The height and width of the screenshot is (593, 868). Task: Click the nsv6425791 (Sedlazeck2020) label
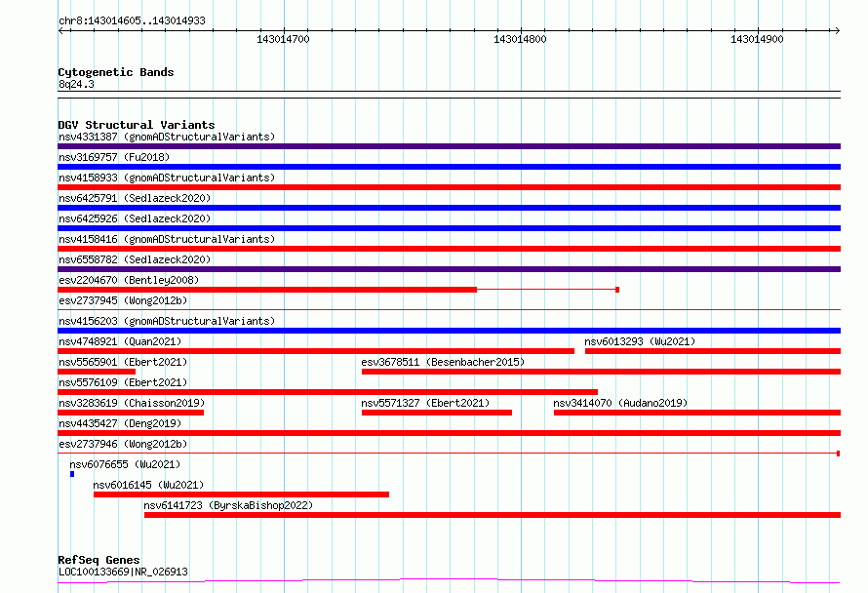(135, 198)
